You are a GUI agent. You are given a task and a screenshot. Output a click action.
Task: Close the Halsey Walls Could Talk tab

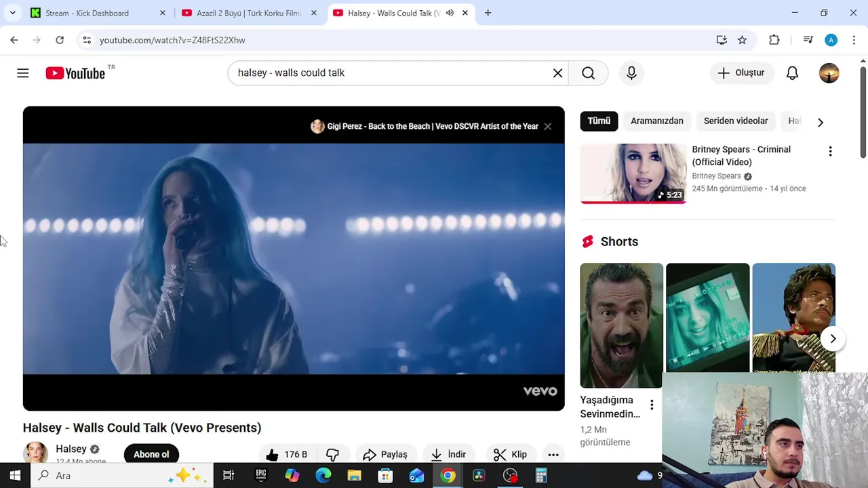(465, 13)
